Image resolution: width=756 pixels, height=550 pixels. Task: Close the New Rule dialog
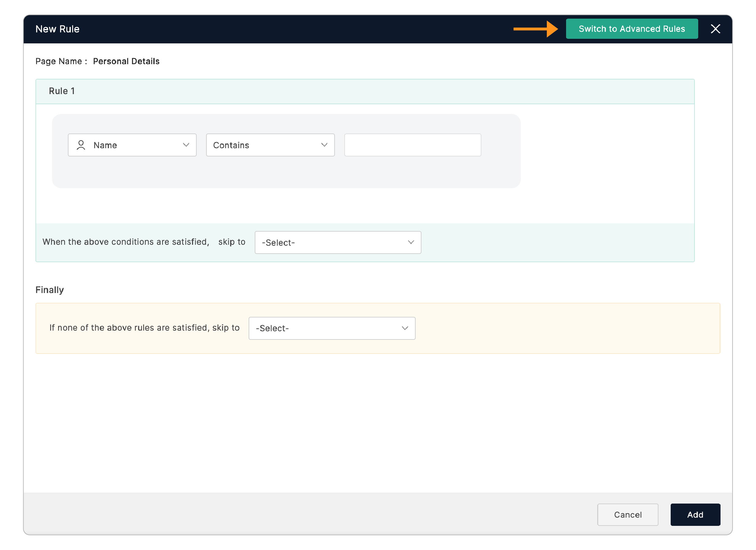coord(715,29)
